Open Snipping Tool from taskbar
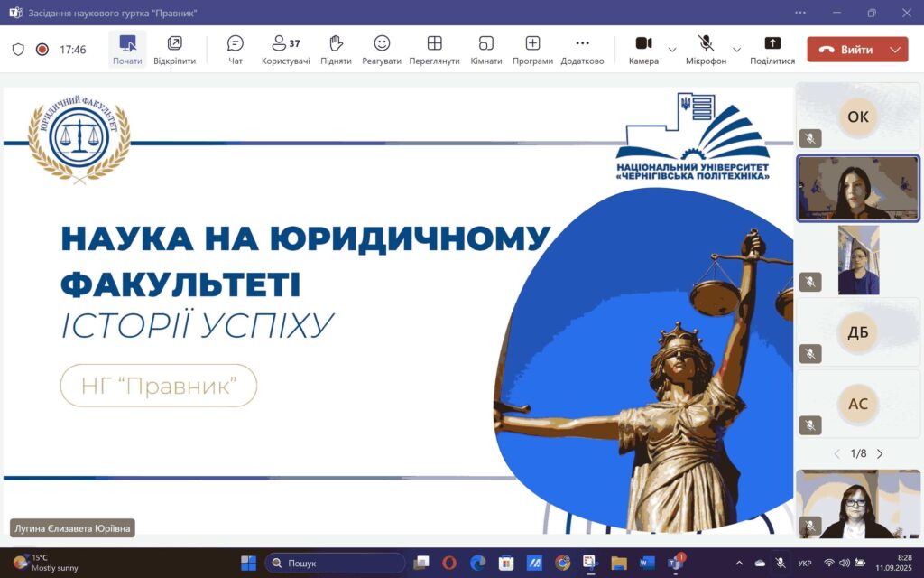The width and height of the screenshot is (924, 578). pos(590,564)
